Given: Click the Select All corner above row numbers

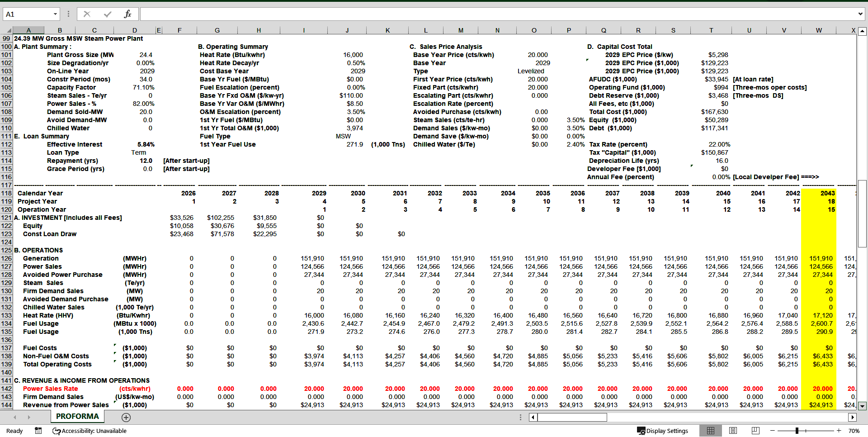Looking at the screenshot, I should pos(9,30).
